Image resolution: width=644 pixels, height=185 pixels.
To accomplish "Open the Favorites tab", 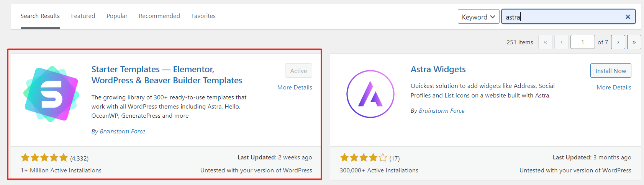I will tap(203, 16).
